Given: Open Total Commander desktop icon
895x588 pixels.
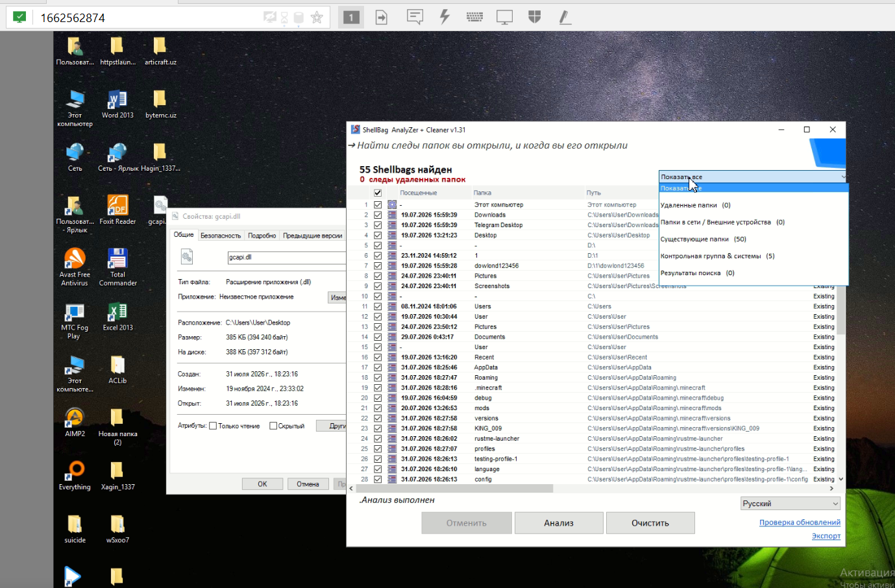Looking at the screenshot, I should (117, 267).
